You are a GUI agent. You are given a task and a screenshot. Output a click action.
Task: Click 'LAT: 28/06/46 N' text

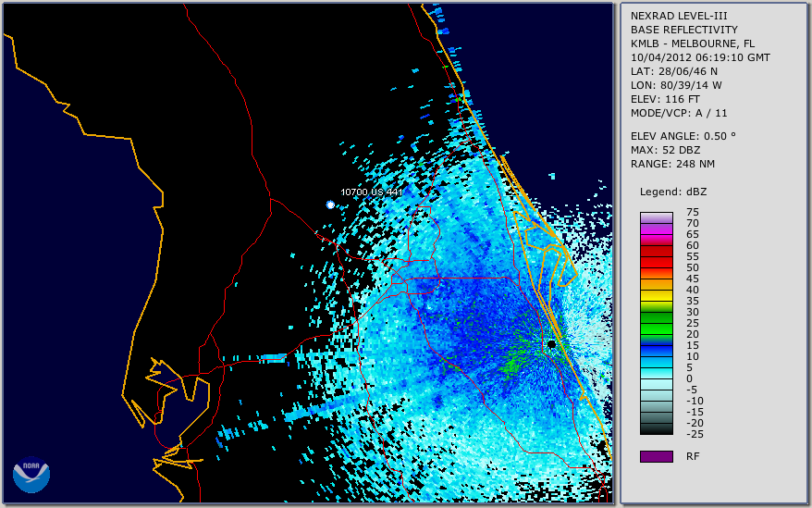click(673, 71)
